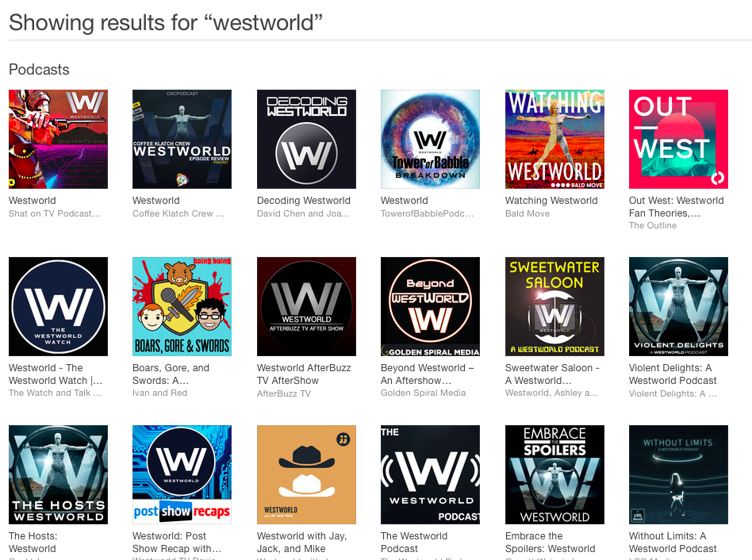Click the Coffee Klatch Crew author link
Viewport: 752px width, 560px height.
pyautogui.click(x=178, y=214)
